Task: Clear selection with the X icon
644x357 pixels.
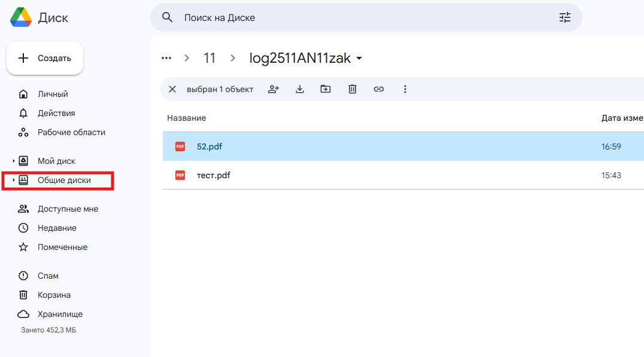Action: (x=172, y=89)
